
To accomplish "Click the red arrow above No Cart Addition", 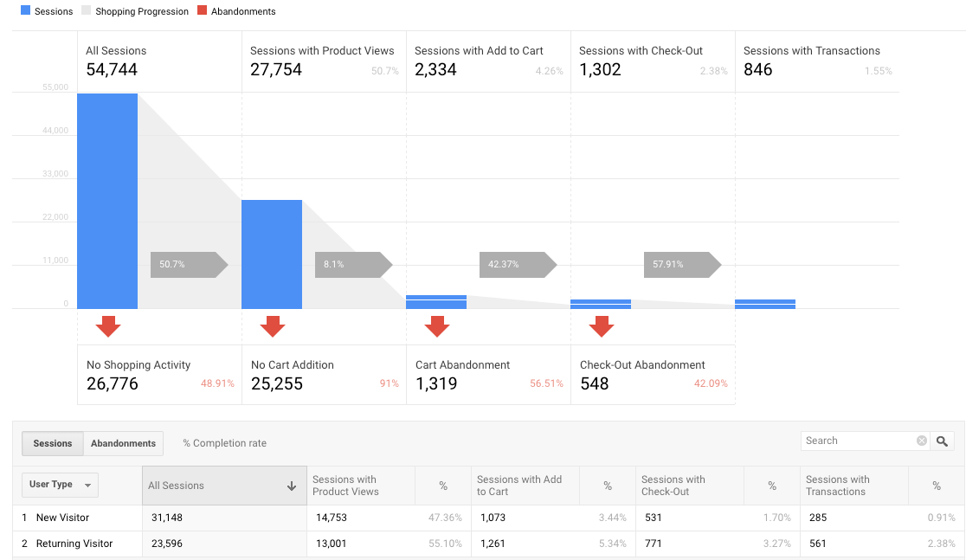I will click(272, 327).
